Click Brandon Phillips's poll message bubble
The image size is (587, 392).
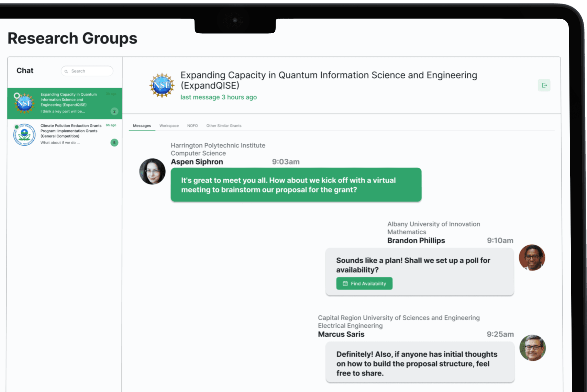click(420, 272)
